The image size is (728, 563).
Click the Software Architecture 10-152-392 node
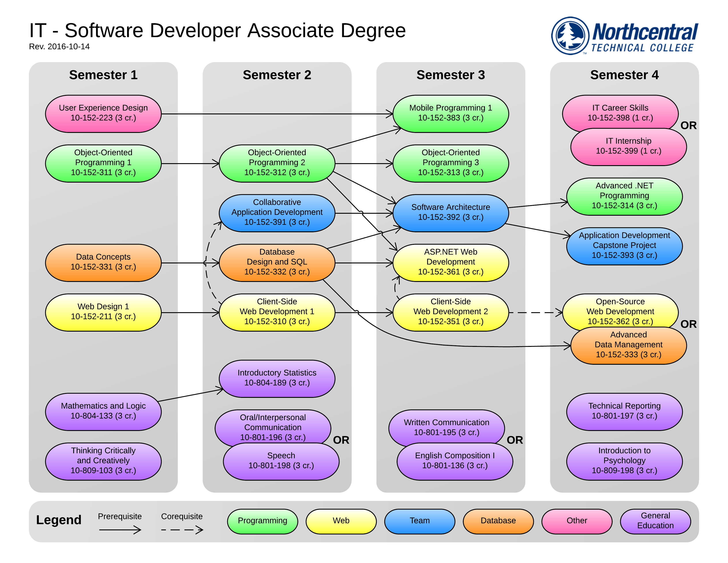click(x=451, y=213)
